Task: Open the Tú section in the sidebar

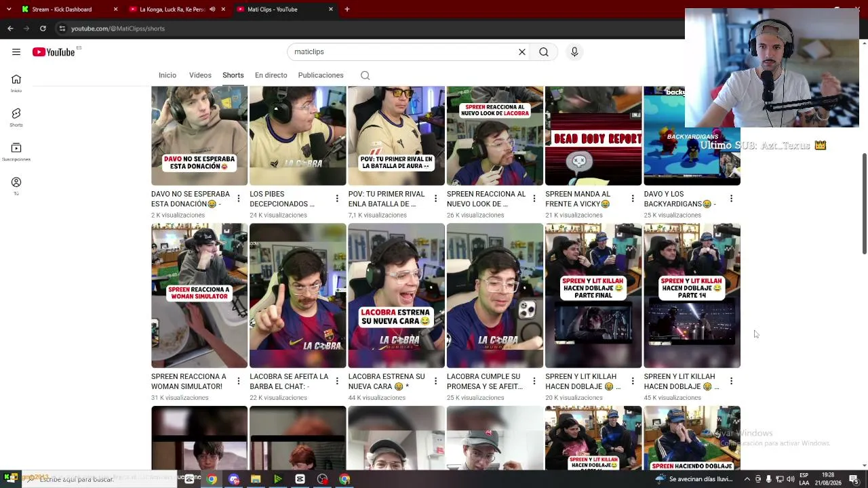Action: point(16,186)
